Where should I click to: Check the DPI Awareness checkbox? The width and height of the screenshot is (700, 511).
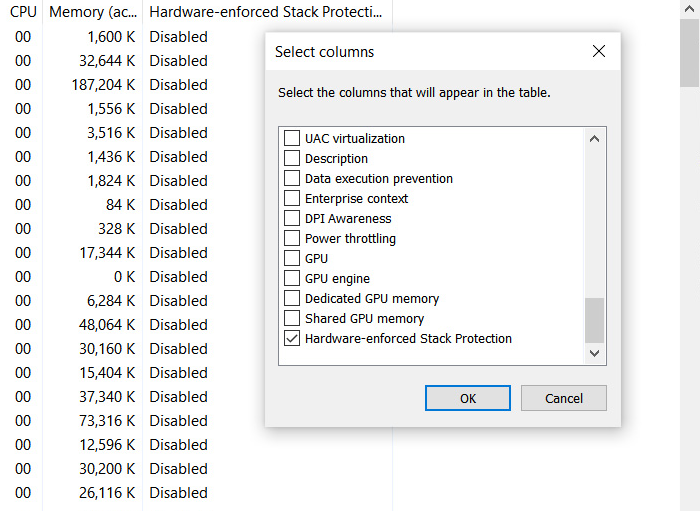[x=292, y=219]
